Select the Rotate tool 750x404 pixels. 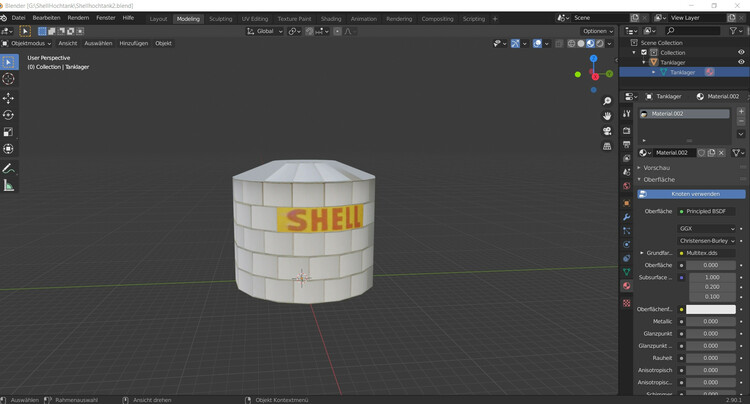tap(9, 115)
